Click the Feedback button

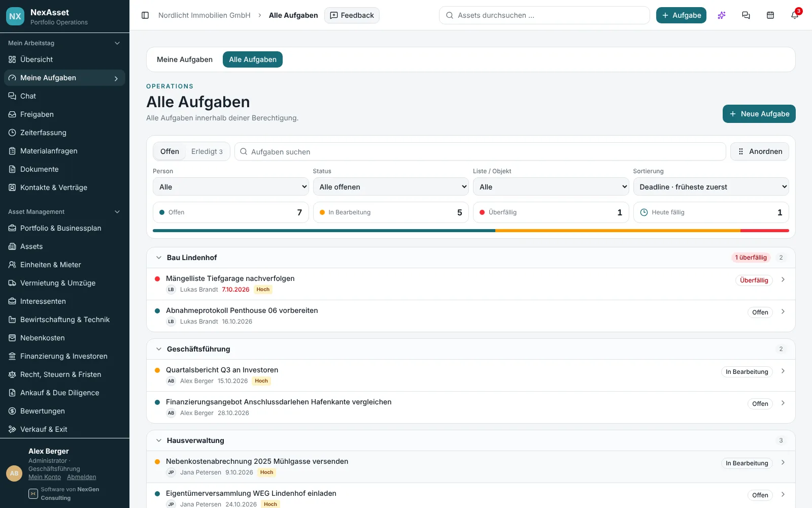pyautogui.click(x=352, y=15)
